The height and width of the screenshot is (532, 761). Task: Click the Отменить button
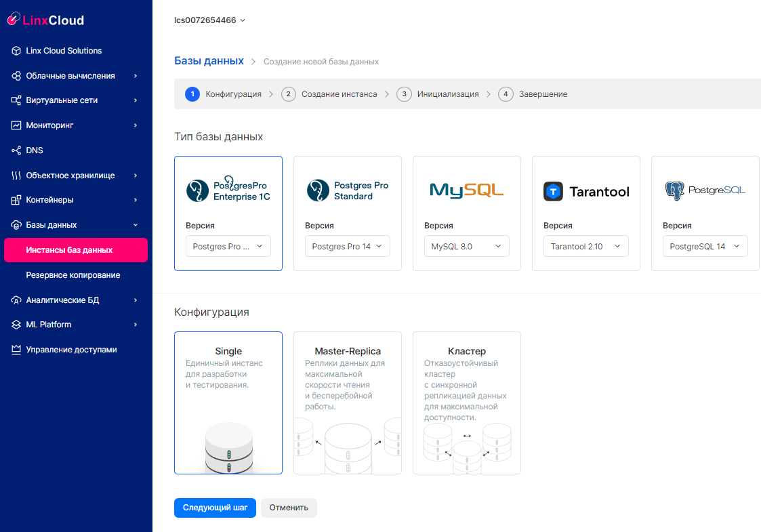[x=289, y=508]
